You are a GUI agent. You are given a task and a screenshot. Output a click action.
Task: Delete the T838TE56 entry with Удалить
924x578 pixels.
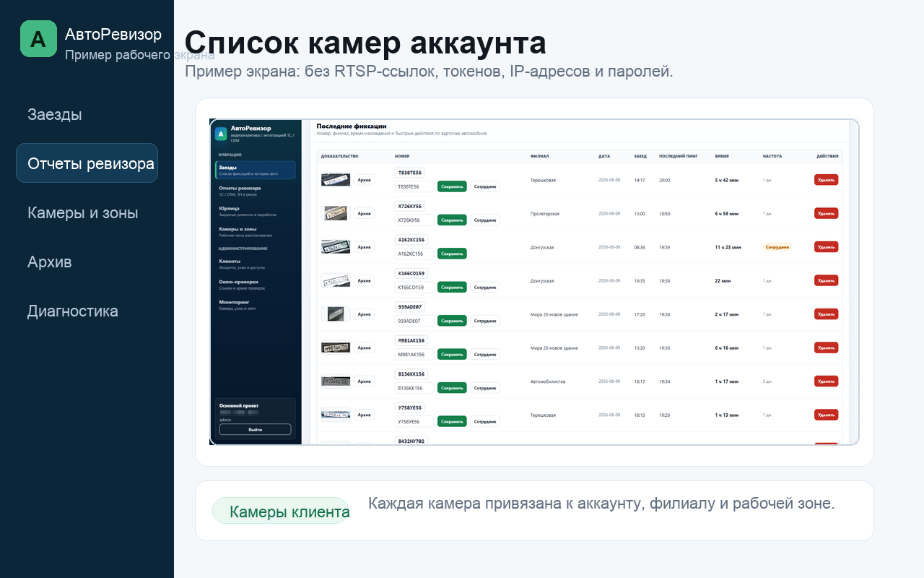[827, 180]
